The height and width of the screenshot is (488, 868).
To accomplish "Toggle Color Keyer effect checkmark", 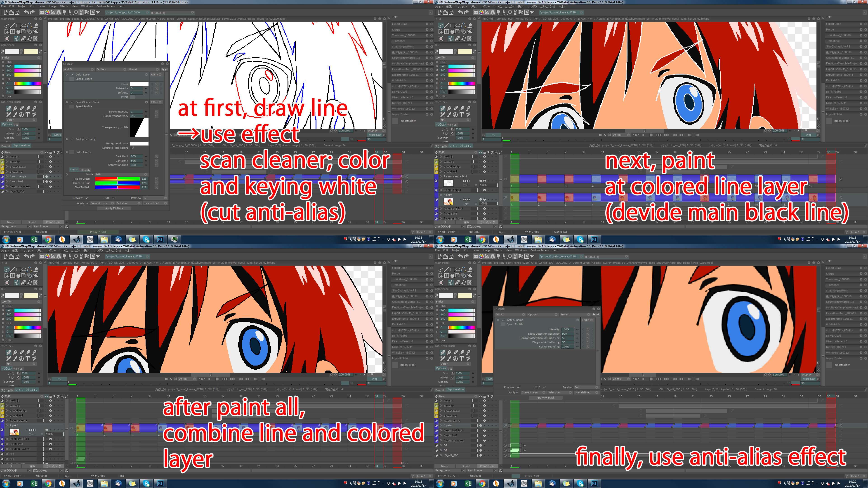I will [x=72, y=74].
